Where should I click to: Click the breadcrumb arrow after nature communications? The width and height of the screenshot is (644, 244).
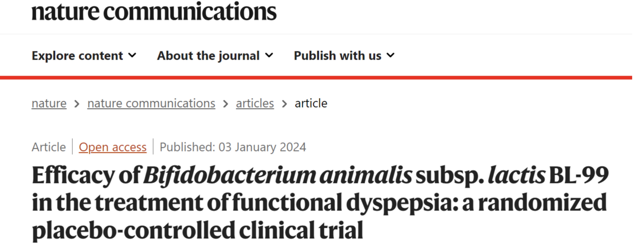click(226, 104)
